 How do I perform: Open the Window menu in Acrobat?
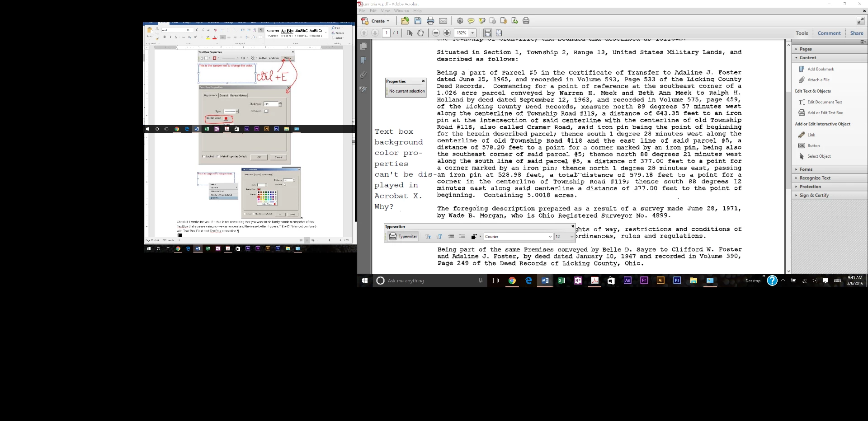pos(401,11)
